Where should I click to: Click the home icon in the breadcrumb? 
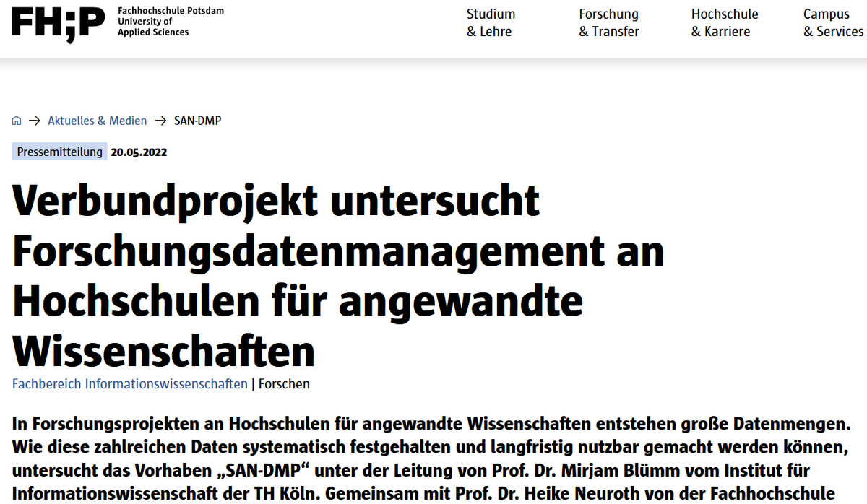click(x=16, y=120)
